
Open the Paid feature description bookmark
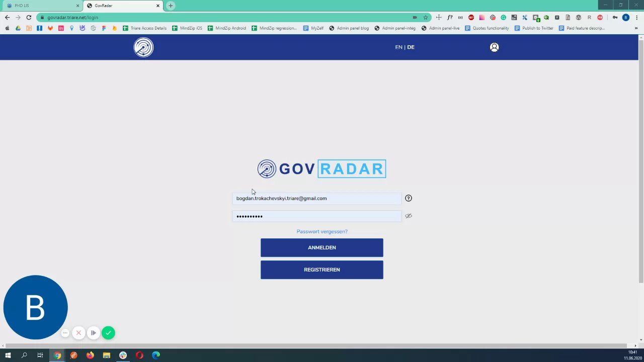582,28
